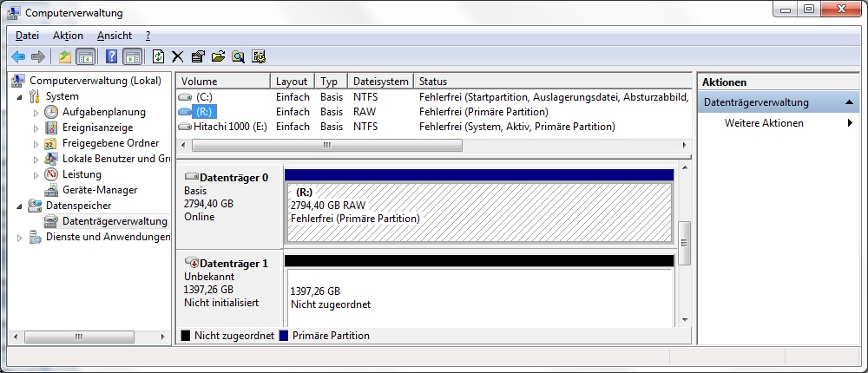The height and width of the screenshot is (373, 868).
Task: Click the Lokale Benutzer users icon
Action: pos(51,159)
